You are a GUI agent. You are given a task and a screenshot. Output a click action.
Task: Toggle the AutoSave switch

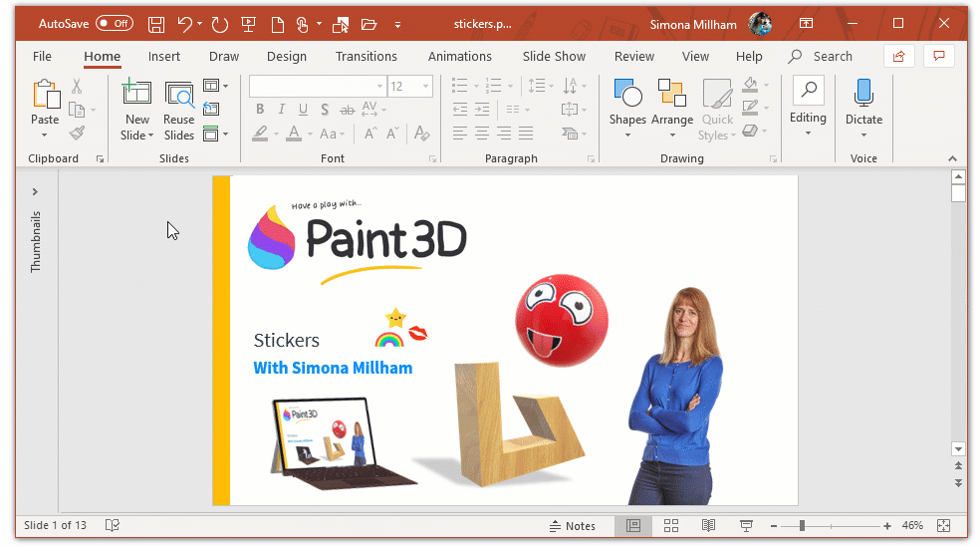coord(115,24)
